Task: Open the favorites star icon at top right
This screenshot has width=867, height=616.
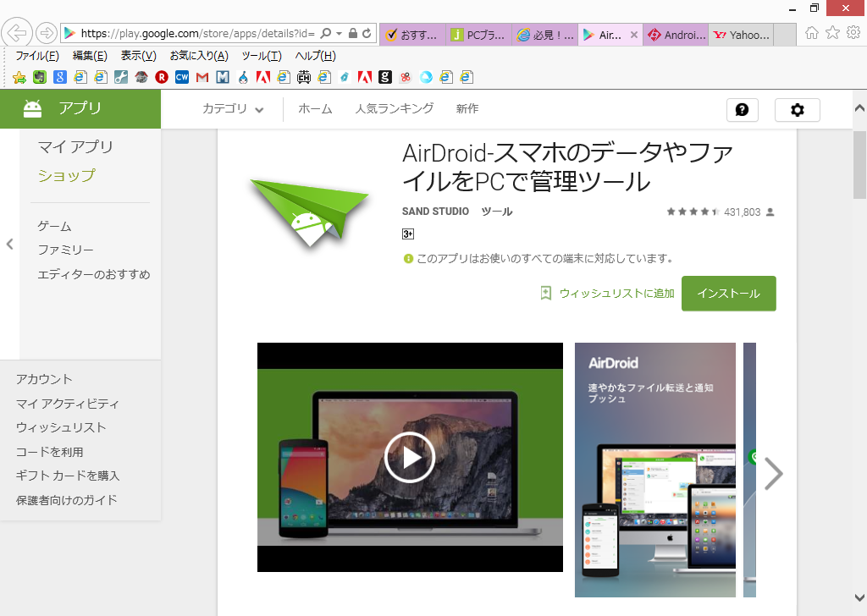Action: [833, 33]
